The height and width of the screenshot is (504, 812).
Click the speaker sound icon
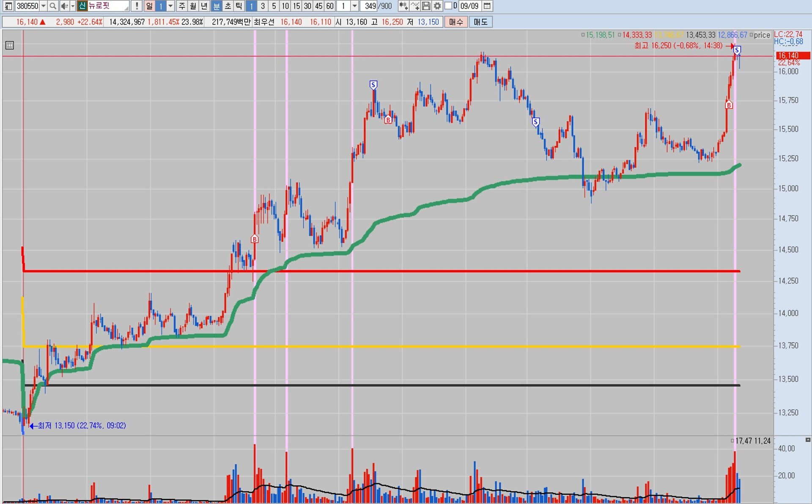[x=64, y=6]
